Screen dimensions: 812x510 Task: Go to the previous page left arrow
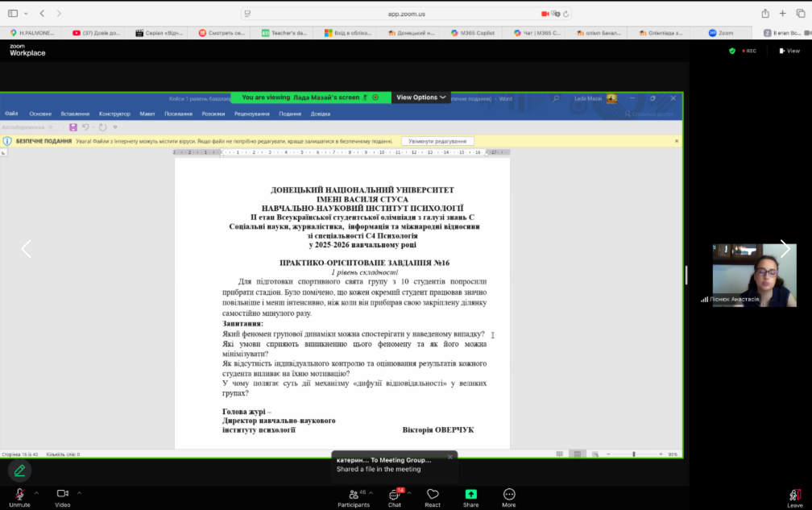click(x=27, y=248)
